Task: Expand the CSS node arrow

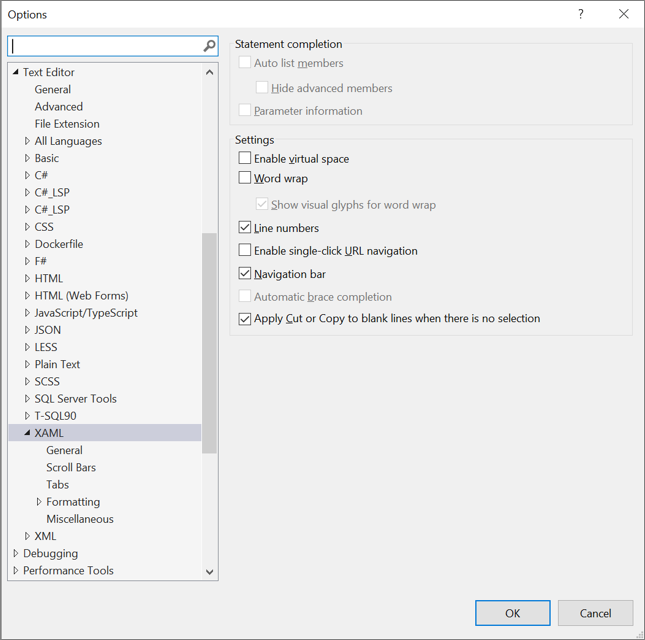Action: [x=27, y=227]
